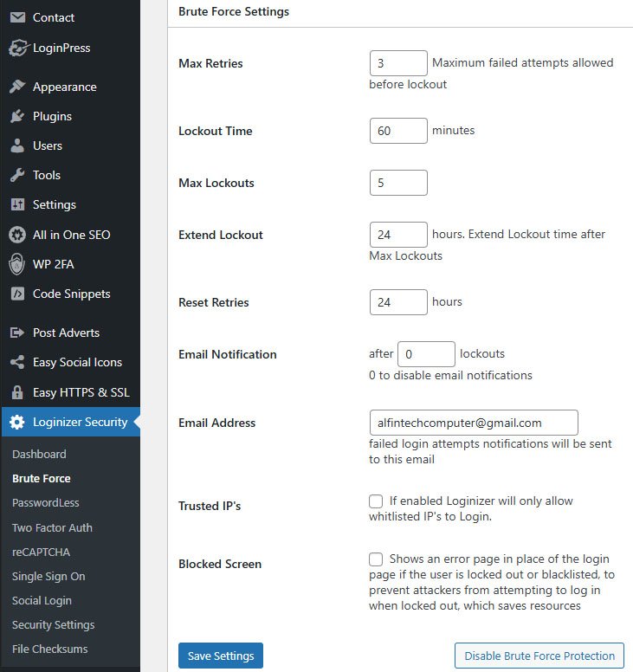Focus the Reset Retries hours field

click(398, 302)
